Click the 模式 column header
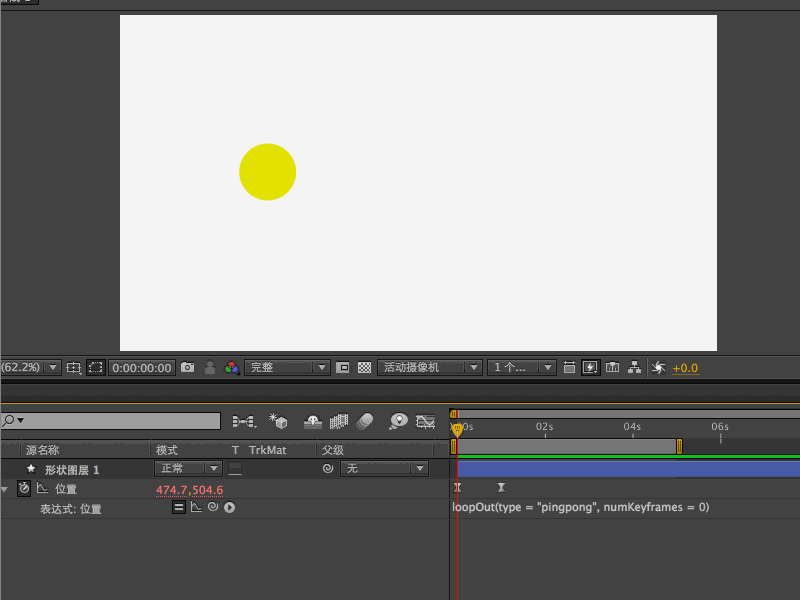Viewport: 800px width, 600px height. tap(167, 450)
